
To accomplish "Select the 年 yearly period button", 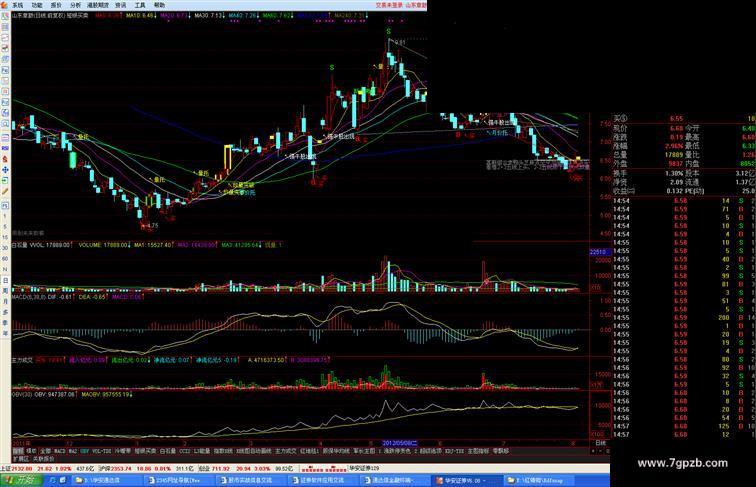I will point(5,333).
